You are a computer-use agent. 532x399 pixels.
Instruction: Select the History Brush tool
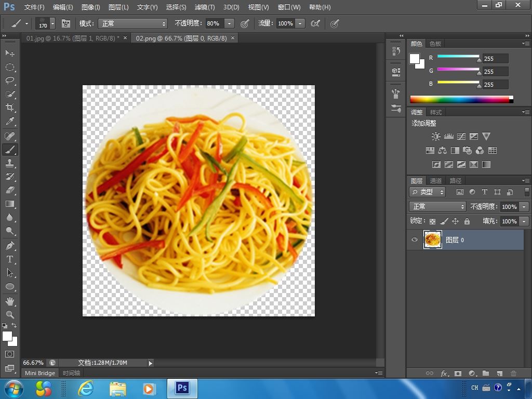10,177
